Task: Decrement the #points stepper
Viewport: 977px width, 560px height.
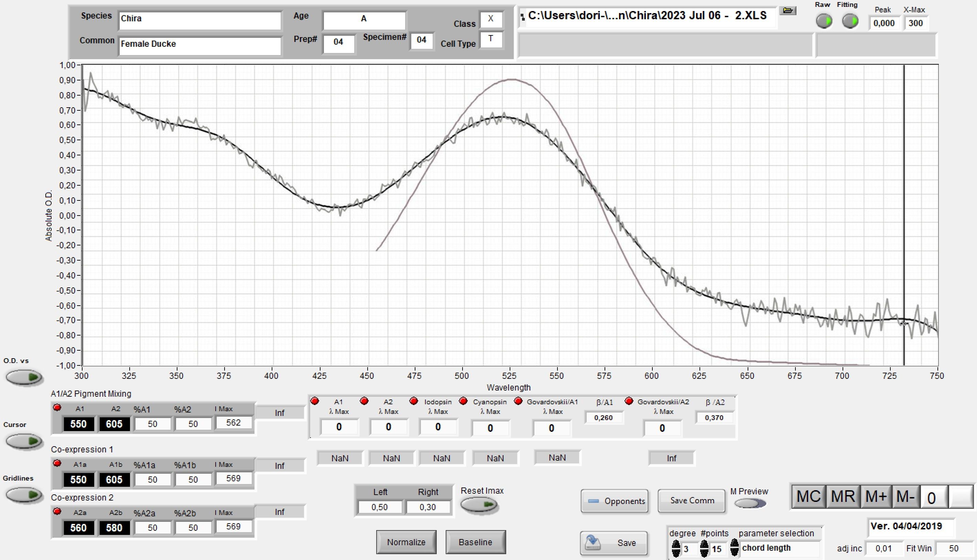Action: point(704,553)
